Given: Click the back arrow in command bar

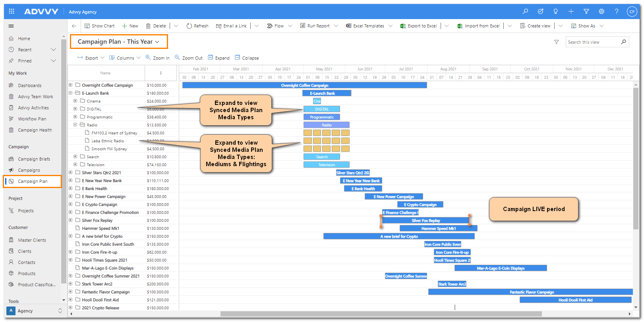Looking at the screenshot, I should [x=74, y=26].
